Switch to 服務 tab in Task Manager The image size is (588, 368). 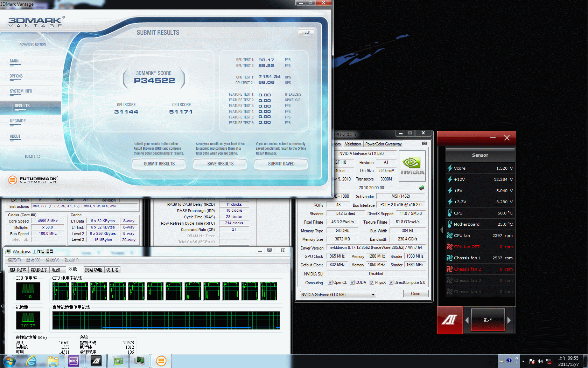pos(58,270)
